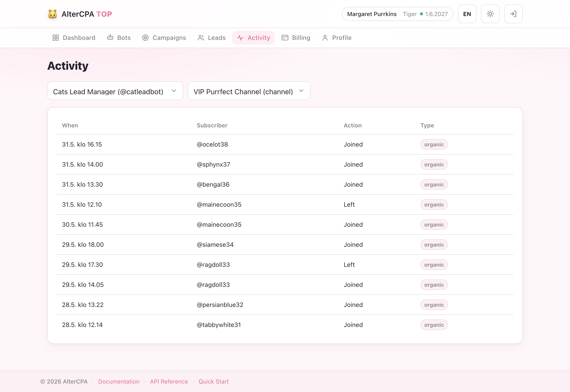Viewport: 570px width, 392px height.
Task: Click timestamp 31.5. klo 14.00
Action: [x=82, y=164]
